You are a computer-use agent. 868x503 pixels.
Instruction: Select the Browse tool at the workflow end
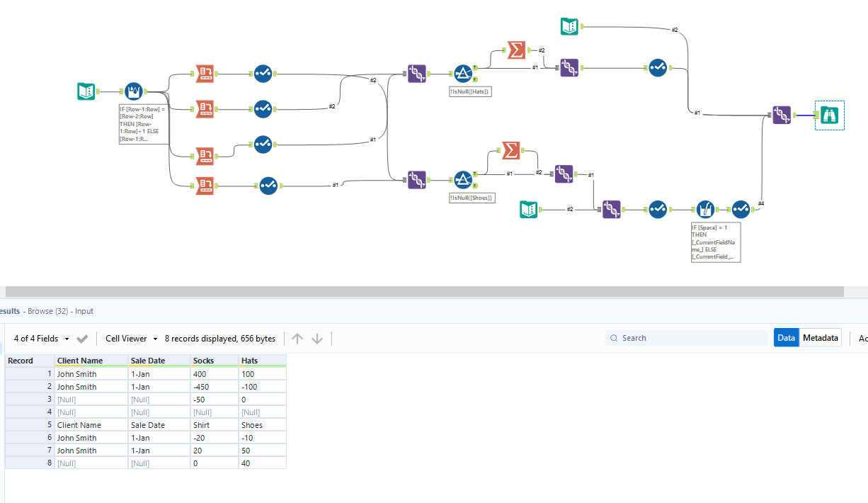829,115
